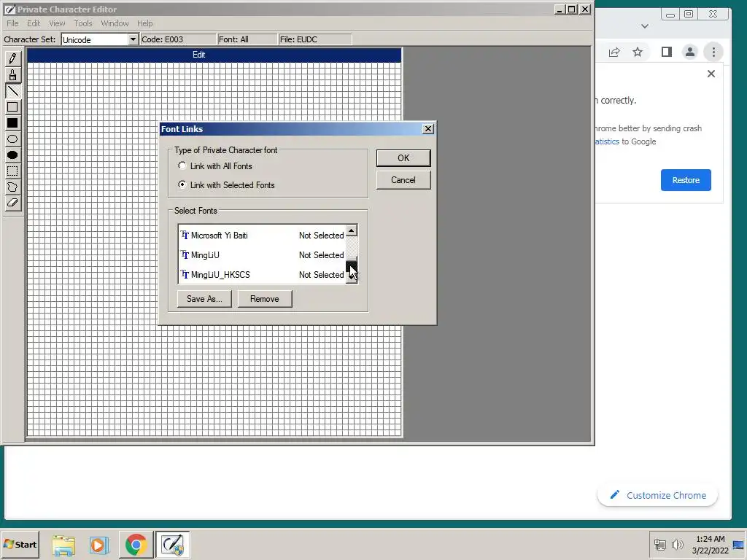The width and height of the screenshot is (747, 560).
Task: Click the Save As... button
Action: coord(204,298)
